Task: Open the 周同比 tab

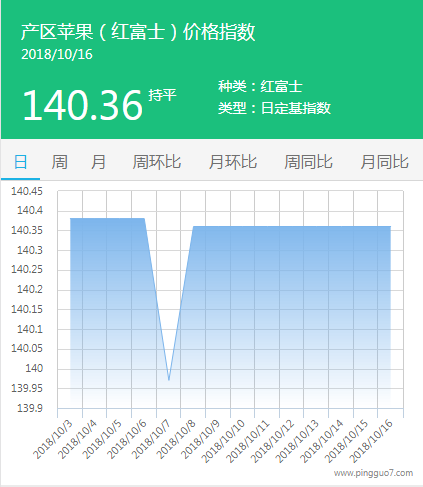Action: 308,162
